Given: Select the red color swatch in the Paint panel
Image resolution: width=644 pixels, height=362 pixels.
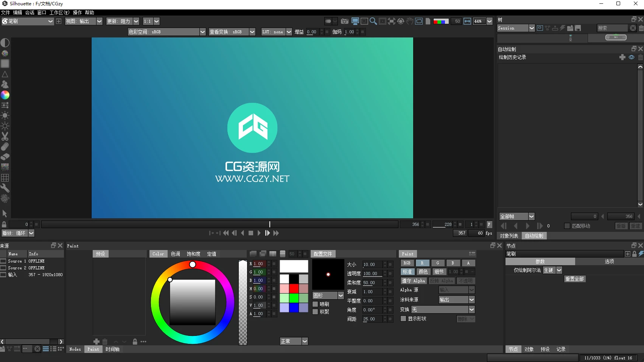Looking at the screenshot, I should [x=294, y=288].
